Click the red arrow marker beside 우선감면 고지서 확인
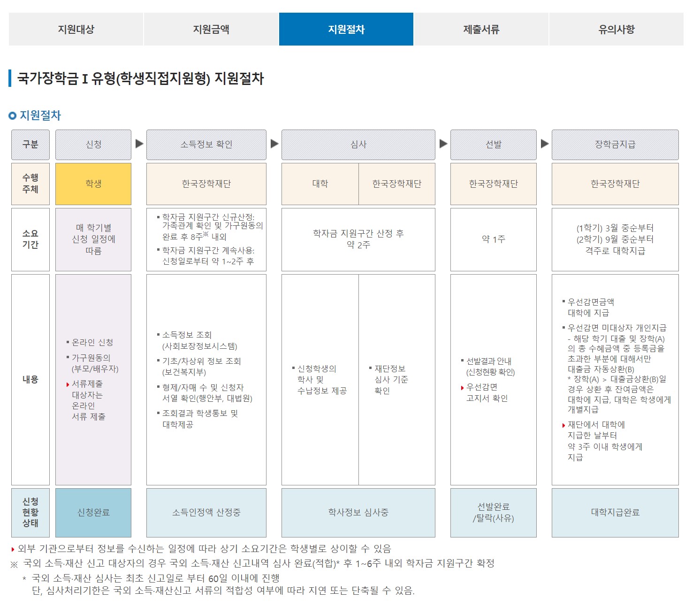The height and width of the screenshot is (614, 700). point(463,389)
